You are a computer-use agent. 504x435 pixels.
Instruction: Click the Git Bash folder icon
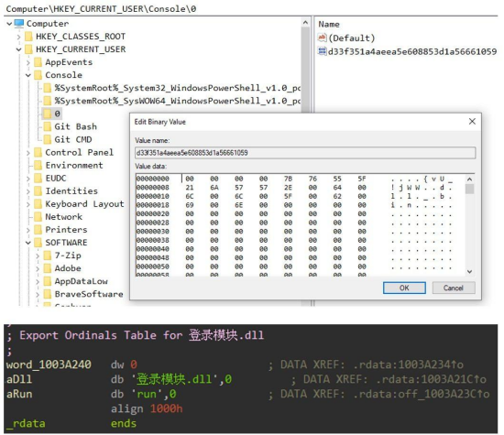pyautogui.click(x=48, y=126)
